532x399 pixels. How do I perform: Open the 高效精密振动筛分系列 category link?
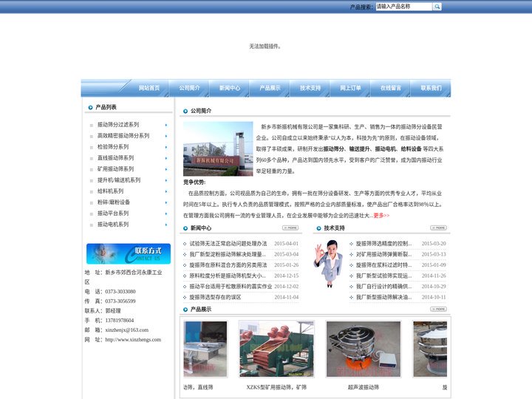[x=123, y=136]
